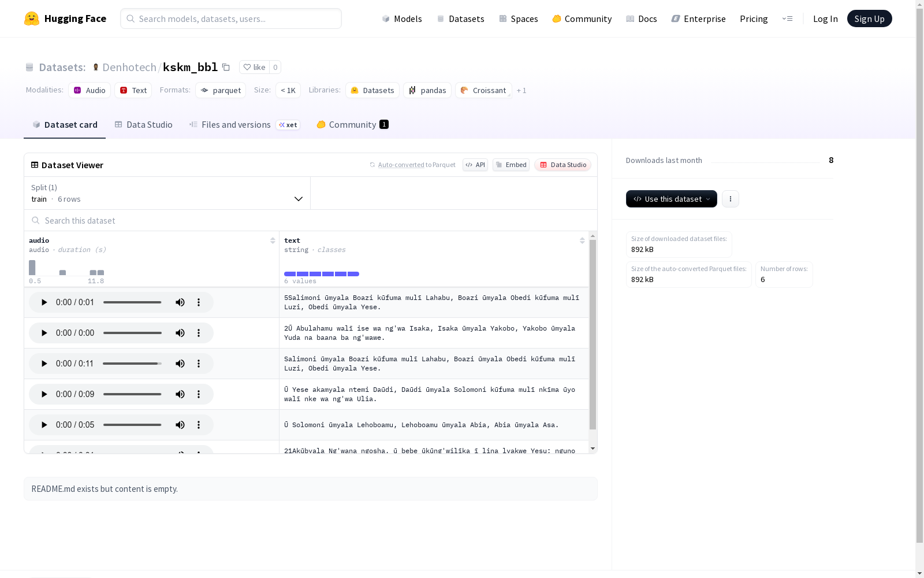Image resolution: width=924 pixels, height=578 pixels.
Task: Click the table scrollbar down arrow
Action: coord(593,449)
